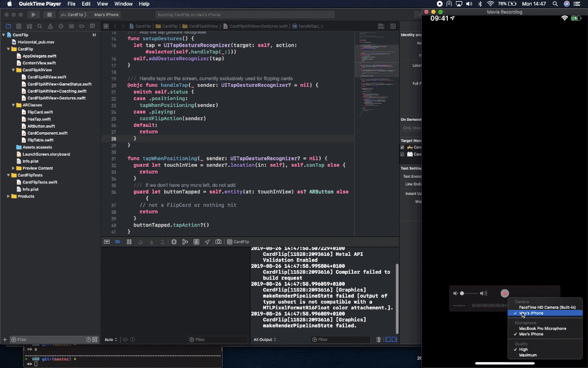Viewport: 588px width, 368px height.
Task: Open the Breakpoint navigator
Action: click(82, 26)
